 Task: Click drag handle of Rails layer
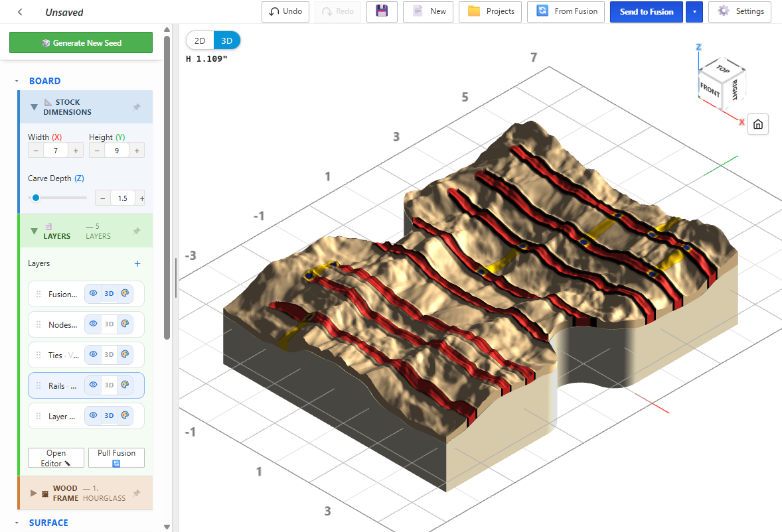[39, 385]
